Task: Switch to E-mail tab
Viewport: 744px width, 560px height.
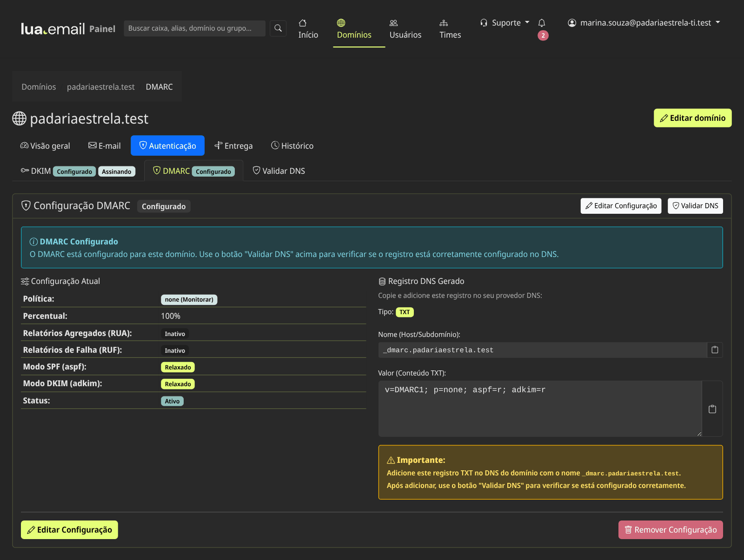Action: click(x=105, y=146)
